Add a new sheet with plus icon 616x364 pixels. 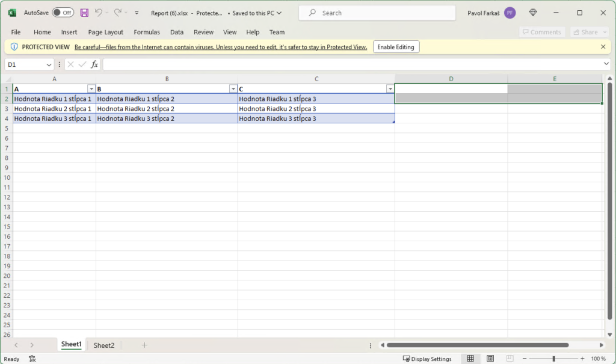point(144,345)
